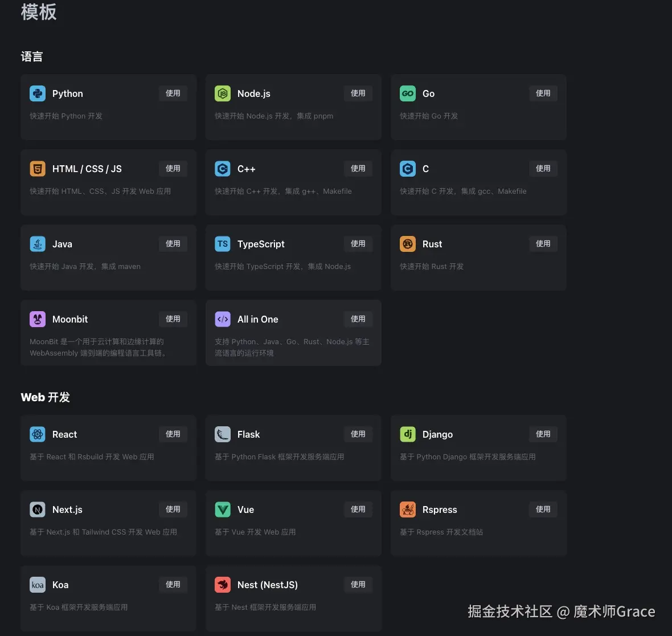Screen dimensions: 672x636
Task: Click the Next.js template icon
Action: point(37,509)
